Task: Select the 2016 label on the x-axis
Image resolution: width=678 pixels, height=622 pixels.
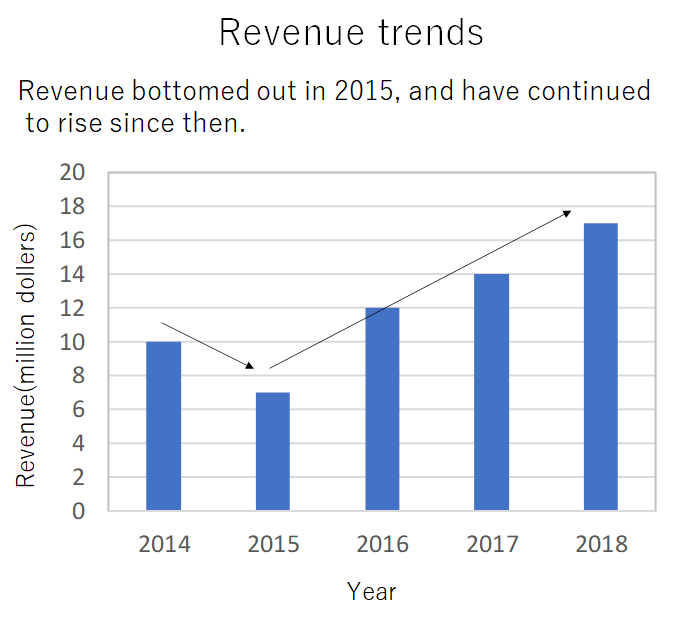Action: [x=382, y=544]
